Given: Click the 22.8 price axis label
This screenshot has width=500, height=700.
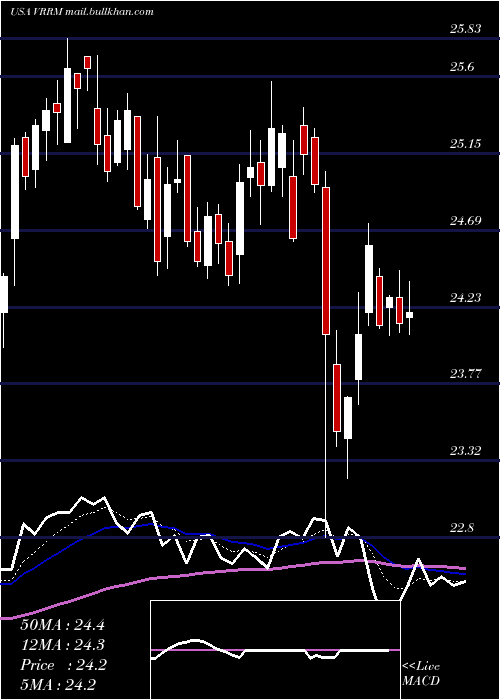Looking at the screenshot, I should (462, 528).
